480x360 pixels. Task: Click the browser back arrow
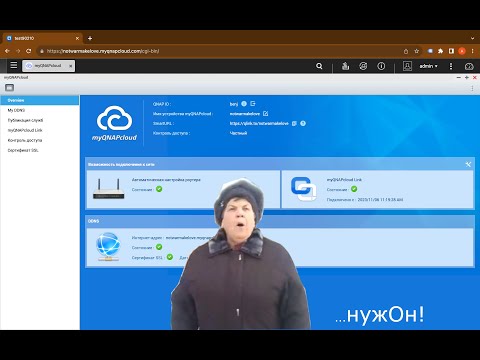(7, 51)
